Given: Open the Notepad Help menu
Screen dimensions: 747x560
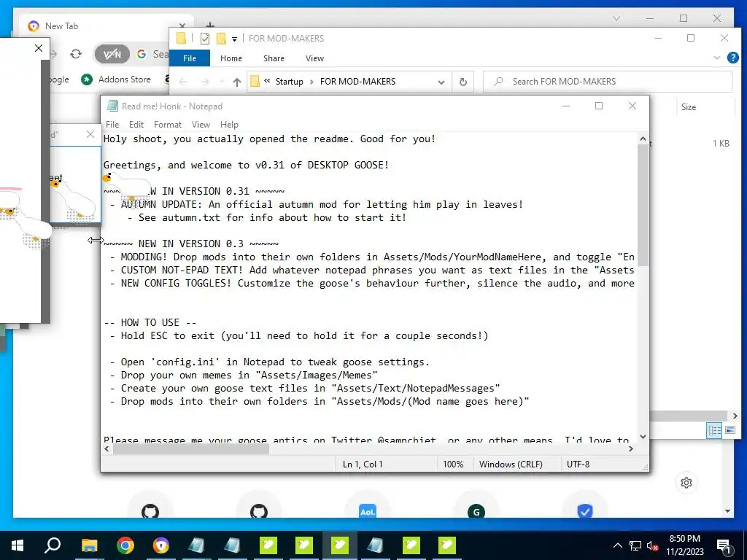Looking at the screenshot, I should [229, 124].
